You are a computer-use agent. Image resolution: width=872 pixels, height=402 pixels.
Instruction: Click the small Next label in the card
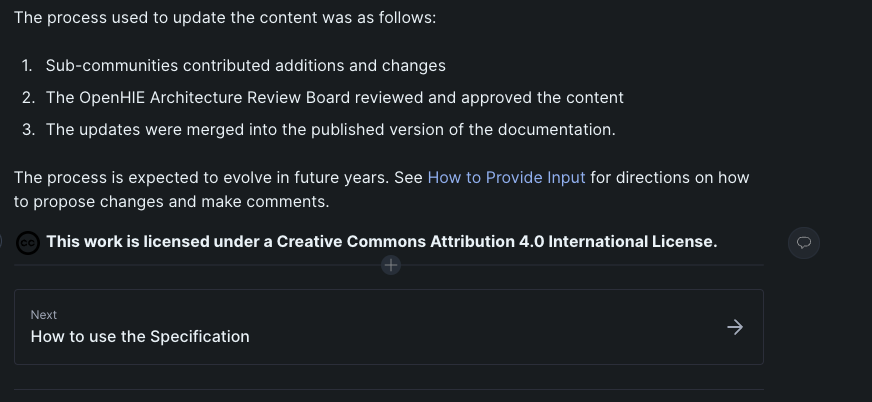point(43,315)
